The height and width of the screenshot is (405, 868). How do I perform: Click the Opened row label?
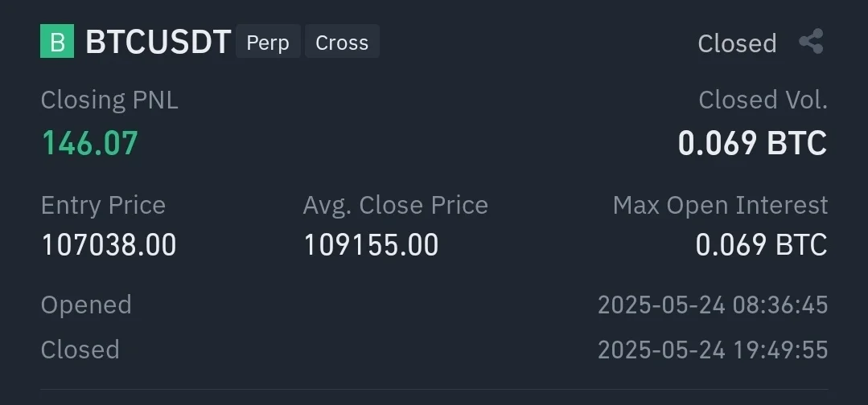coord(86,305)
